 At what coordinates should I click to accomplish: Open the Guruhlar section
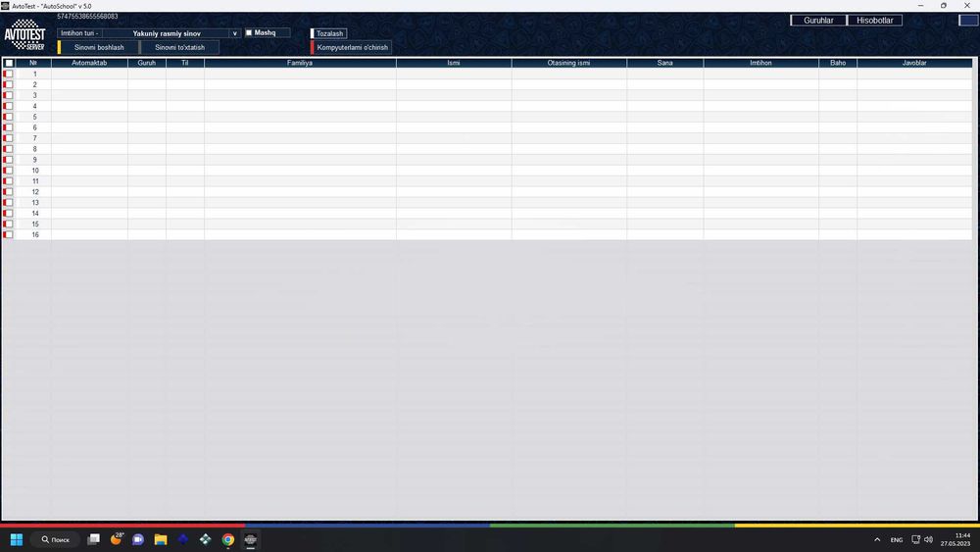(818, 20)
